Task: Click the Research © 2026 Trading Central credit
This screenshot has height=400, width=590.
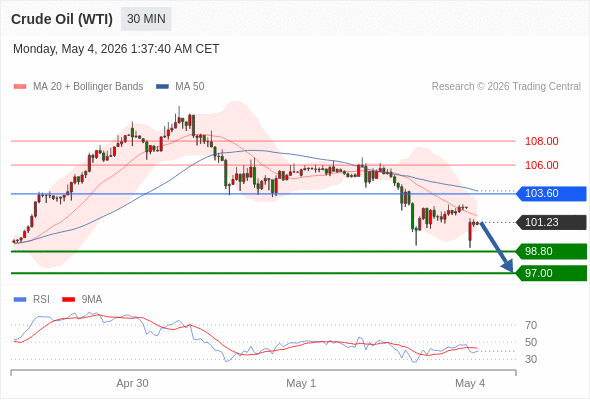Action: [506, 87]
